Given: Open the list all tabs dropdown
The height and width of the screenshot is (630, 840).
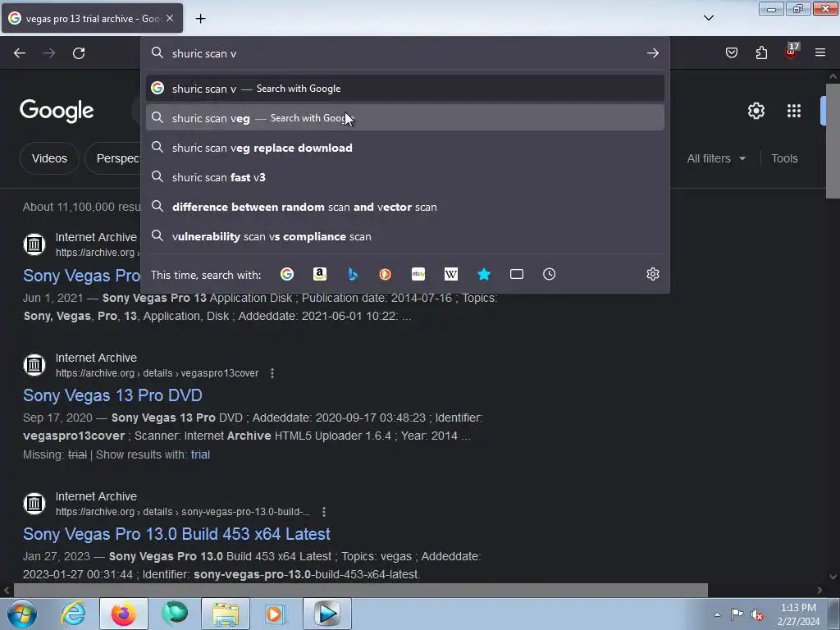Looking at the screenshot, I should [708, 18].
